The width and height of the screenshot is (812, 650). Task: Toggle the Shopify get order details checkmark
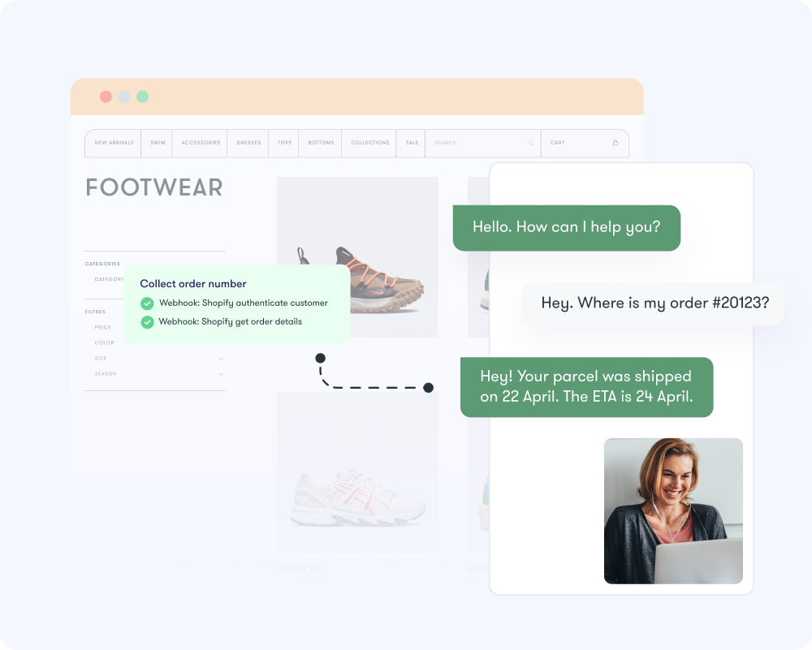147,322
